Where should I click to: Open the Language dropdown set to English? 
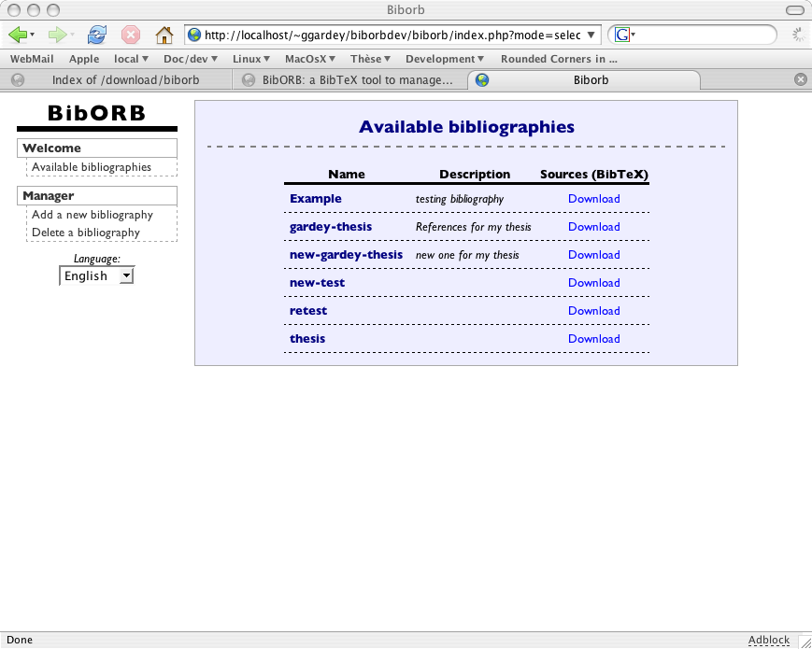(x=96, y=275)
